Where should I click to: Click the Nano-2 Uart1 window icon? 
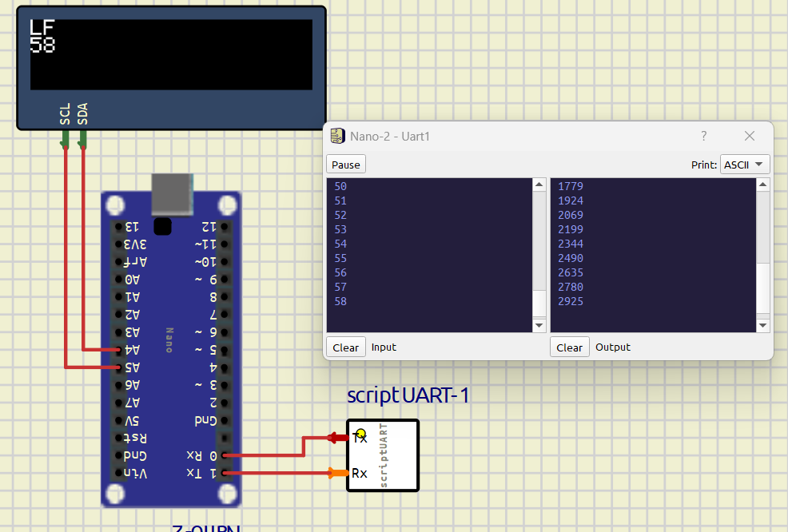(338, 137)
